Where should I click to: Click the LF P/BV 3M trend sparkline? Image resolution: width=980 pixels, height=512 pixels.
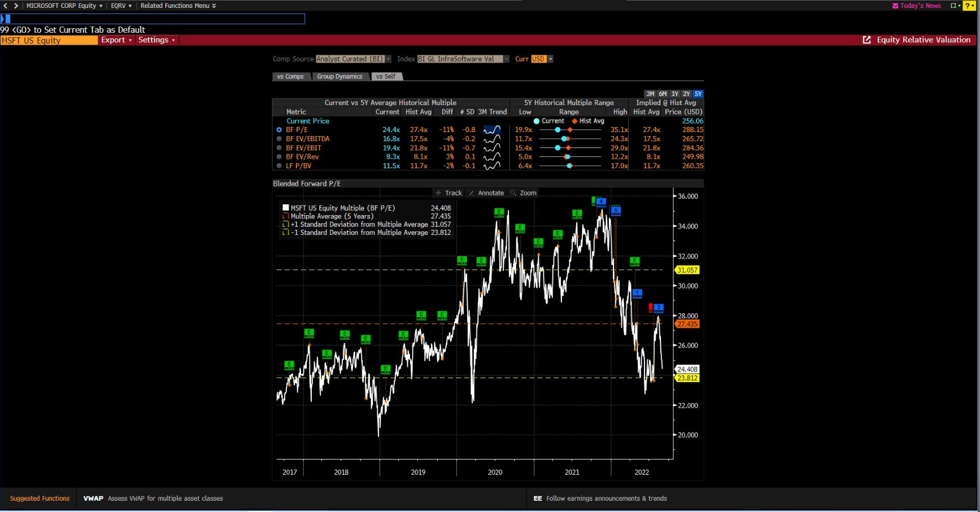492,166
